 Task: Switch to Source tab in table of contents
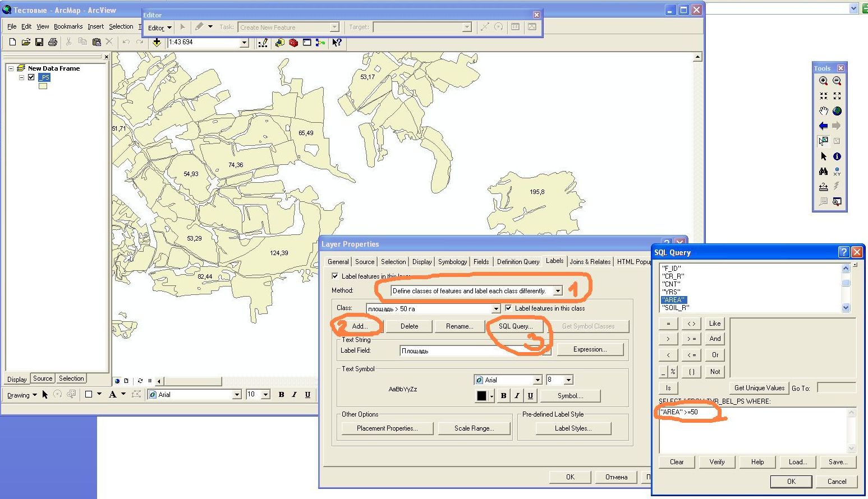43,378
